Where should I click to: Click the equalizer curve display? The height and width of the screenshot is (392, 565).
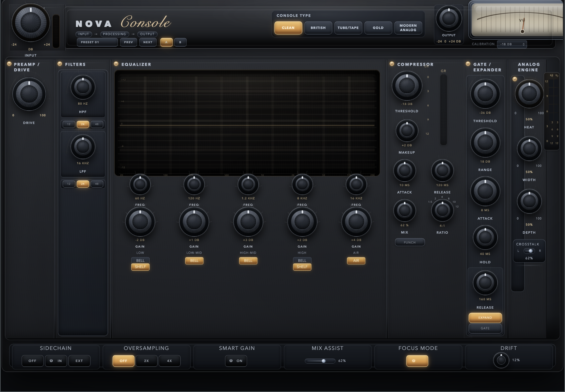(247, 123)
